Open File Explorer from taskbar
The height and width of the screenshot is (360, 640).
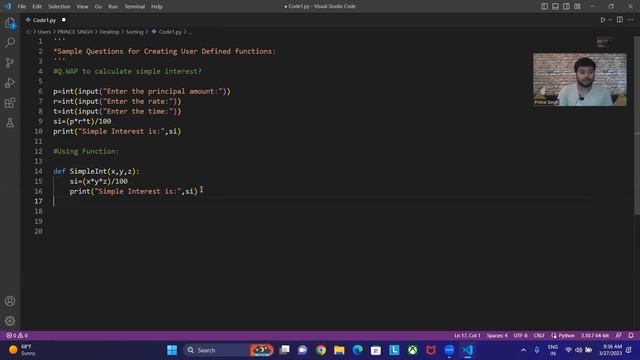(339, 350)
